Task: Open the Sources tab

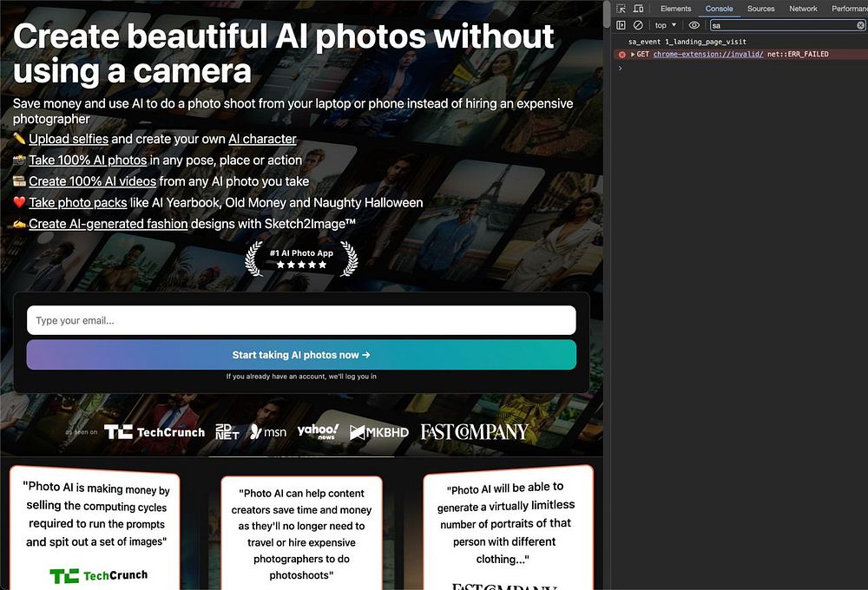Action: [x=760, y=9]
